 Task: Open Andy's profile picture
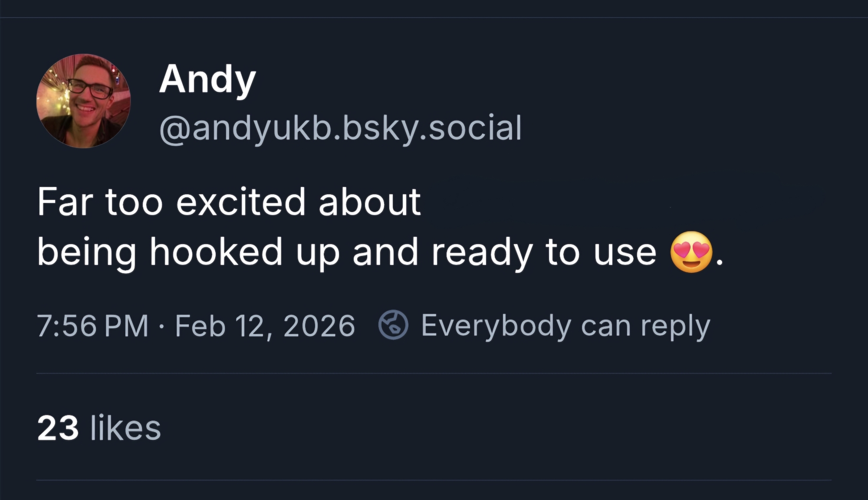coord(83,101)
